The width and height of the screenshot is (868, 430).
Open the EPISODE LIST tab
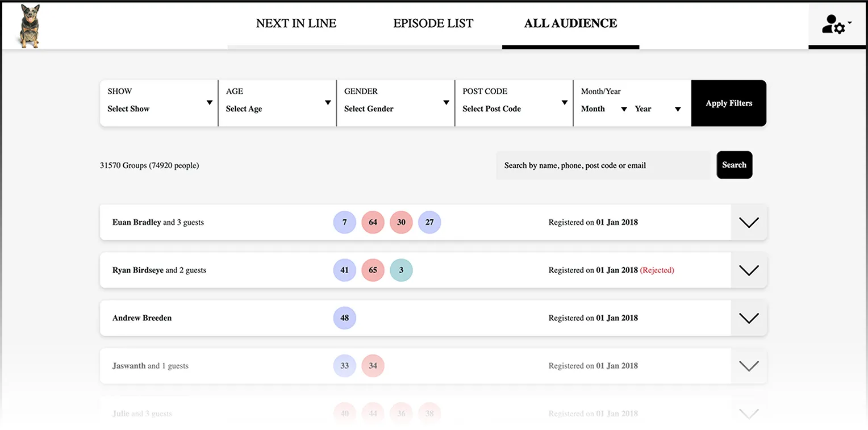(433, 23)
